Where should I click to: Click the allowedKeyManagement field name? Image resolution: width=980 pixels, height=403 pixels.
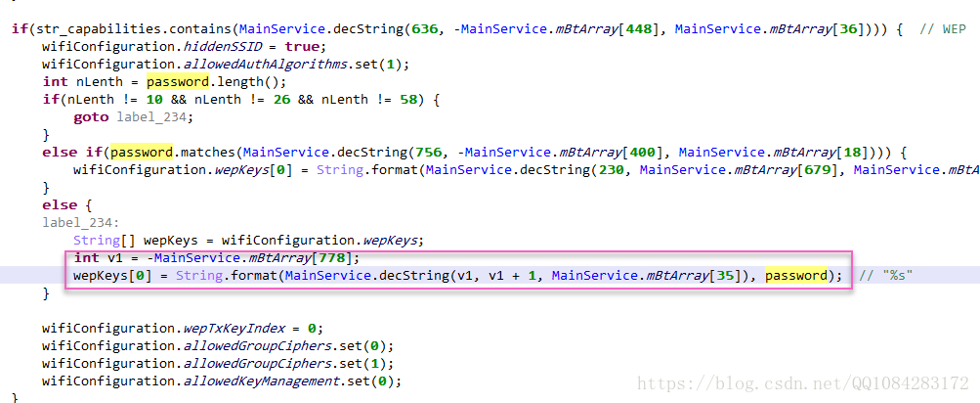pyautogui.click(x=261, y=381)
